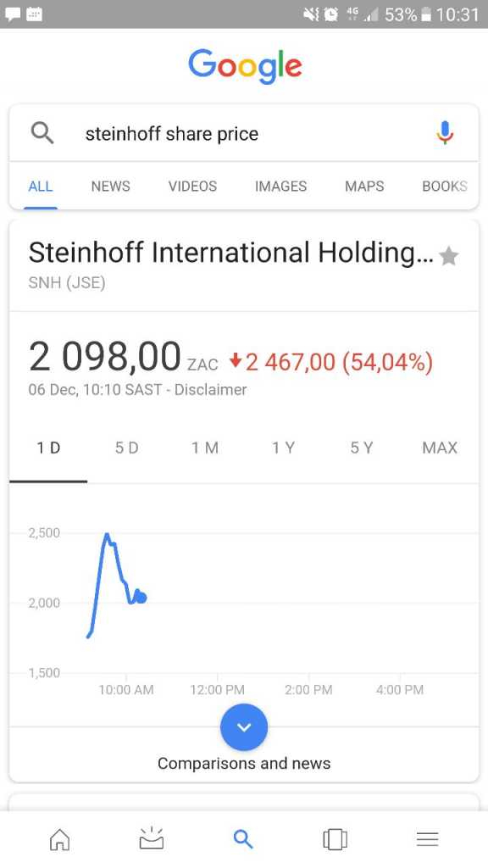Select the 1 M chart range
Screen dimensions: 488x868
[x=205, y=448]
